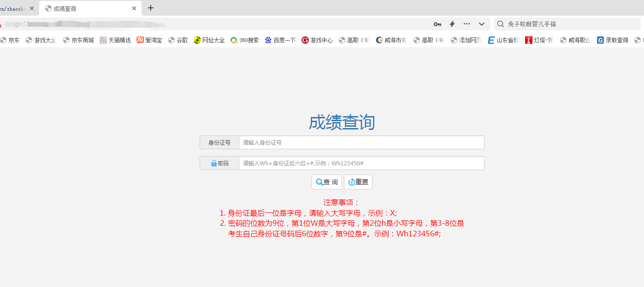Screen dimensions: 644x287
Task: Open the 爱淘宝 bookmark
Action: point(149,40)
